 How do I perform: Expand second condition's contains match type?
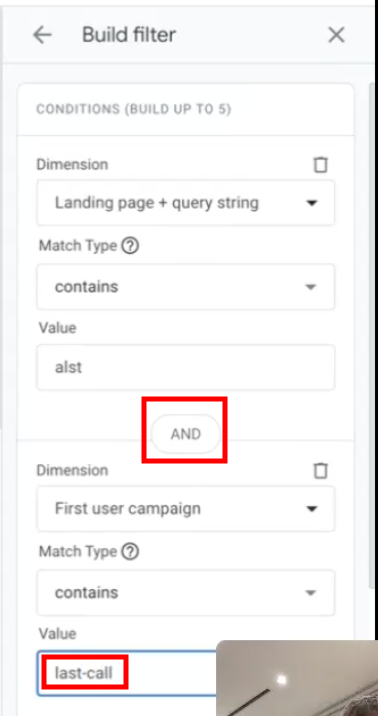point(186,593)
